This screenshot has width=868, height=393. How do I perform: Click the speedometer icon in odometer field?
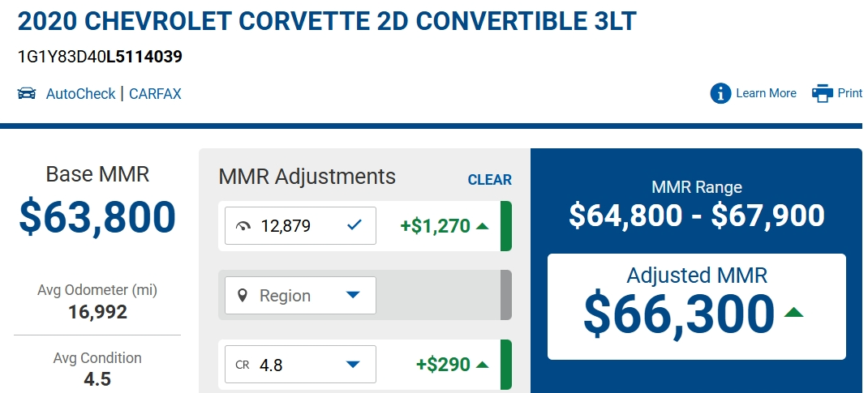tap(243, 226)
